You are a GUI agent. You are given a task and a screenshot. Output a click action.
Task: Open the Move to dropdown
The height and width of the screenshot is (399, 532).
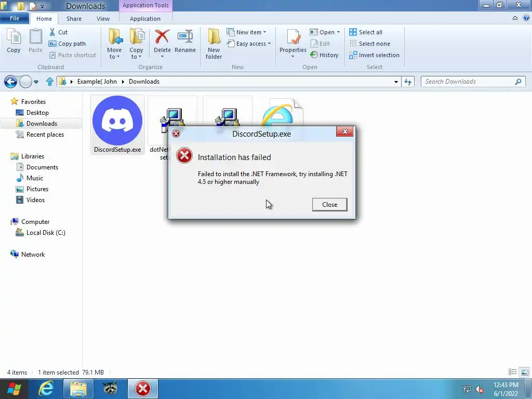(x=114, y=44)
